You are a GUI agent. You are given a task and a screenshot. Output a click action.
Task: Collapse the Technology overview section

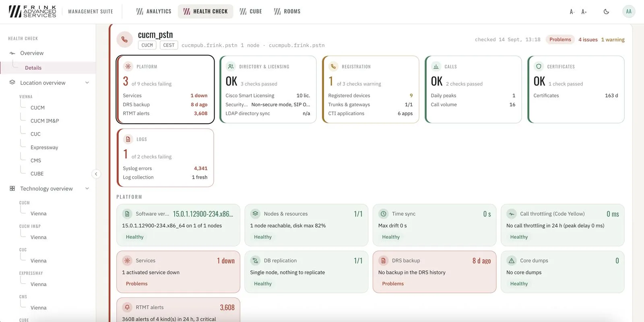(x=87, y=188)
